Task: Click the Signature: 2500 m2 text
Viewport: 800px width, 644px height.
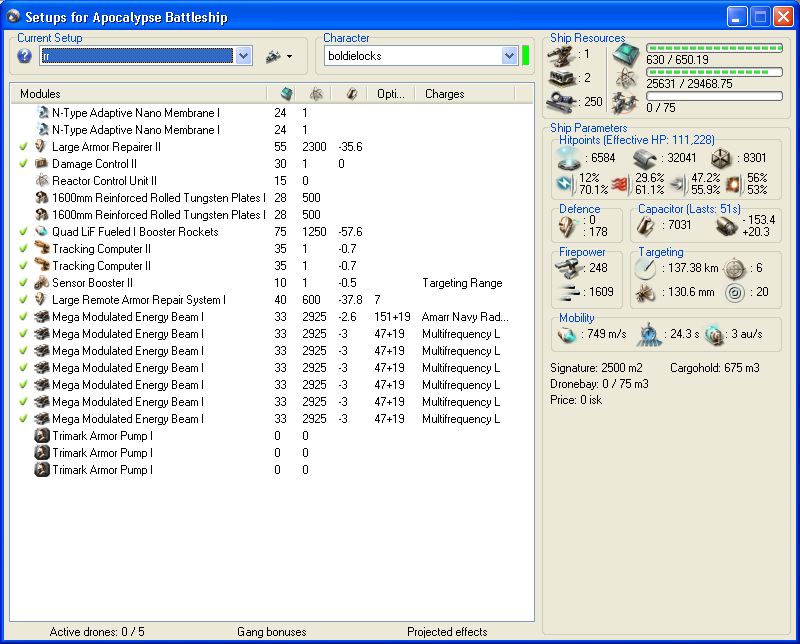Action: [x=596, y=368]
